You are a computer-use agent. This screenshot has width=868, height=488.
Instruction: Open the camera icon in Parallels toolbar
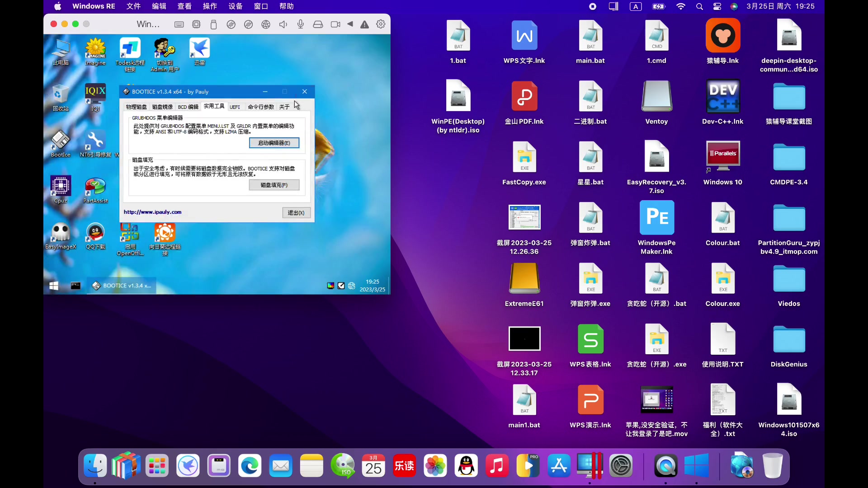point(335,24)
